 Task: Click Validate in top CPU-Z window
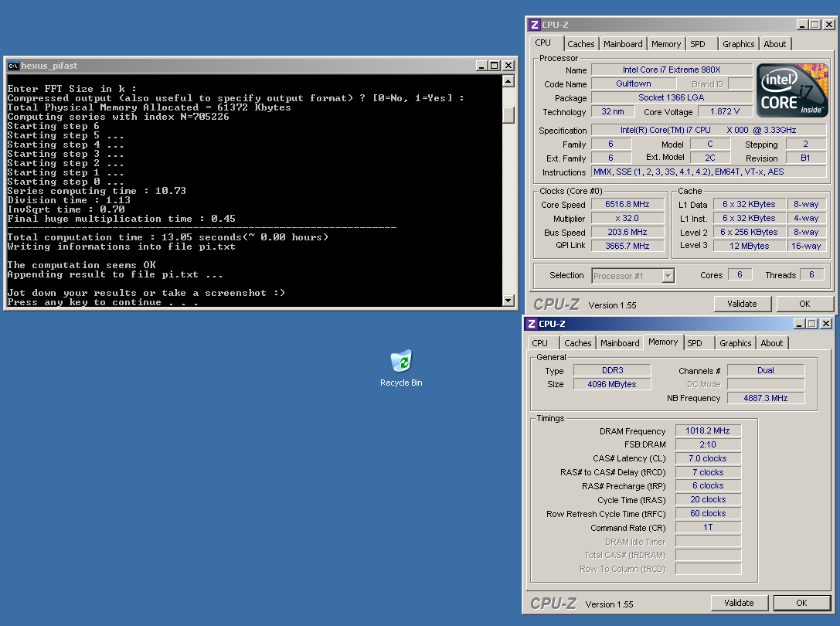coord(742,304)
